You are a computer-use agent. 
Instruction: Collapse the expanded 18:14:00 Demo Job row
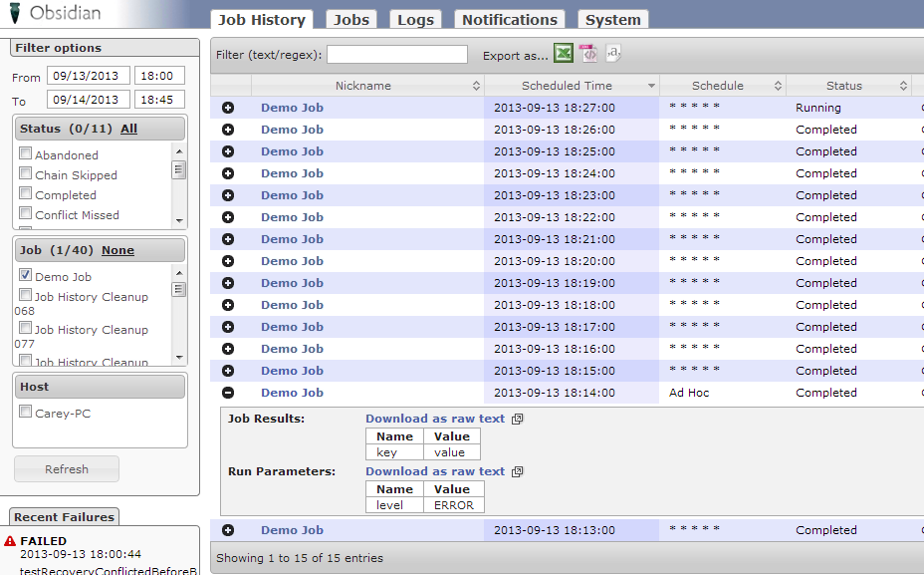coord(228,393)
